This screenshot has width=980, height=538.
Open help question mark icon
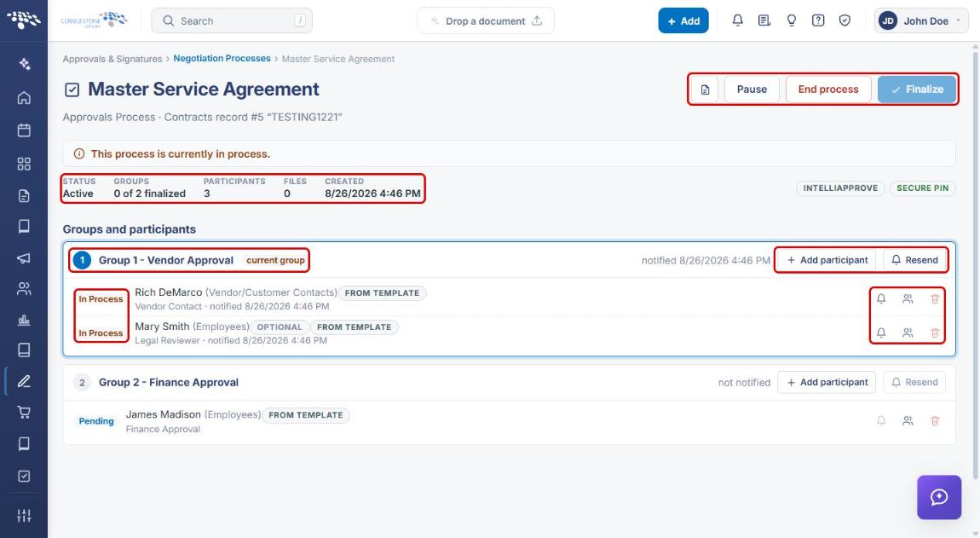(x=818, y=20)
